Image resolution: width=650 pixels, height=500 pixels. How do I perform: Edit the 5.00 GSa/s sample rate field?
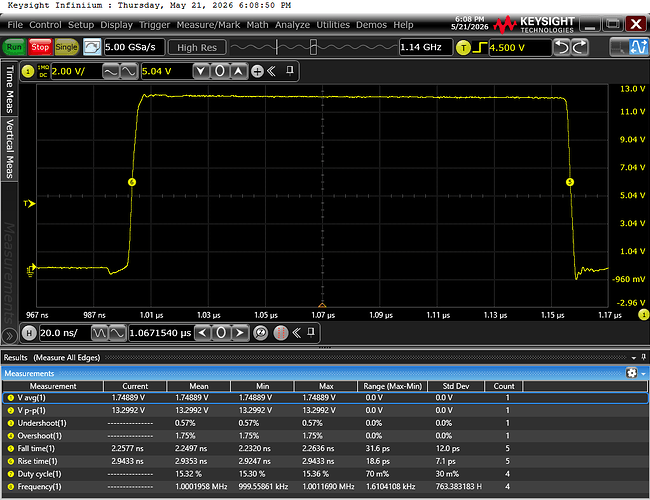pos(134,47)
